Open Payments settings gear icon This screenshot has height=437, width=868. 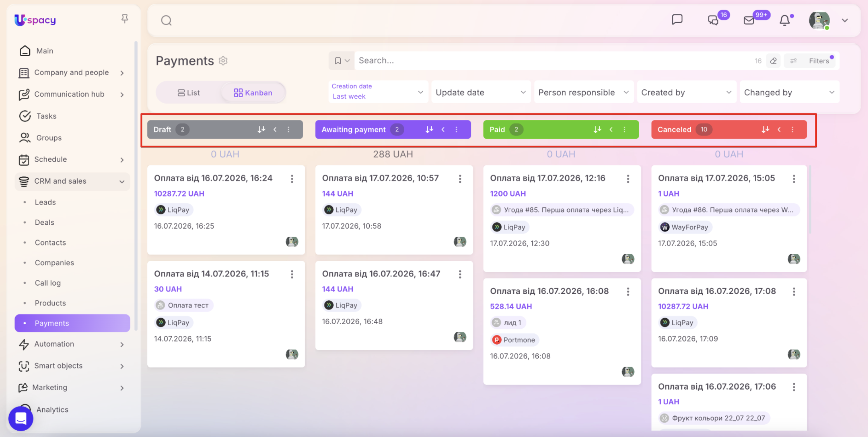tap(223, 60)
